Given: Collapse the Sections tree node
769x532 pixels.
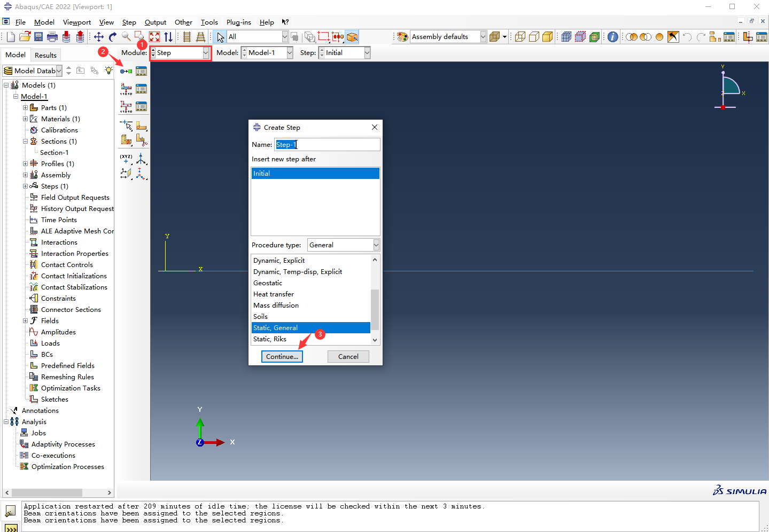Looking at the screenshot, I should click(x=25, y=142).
